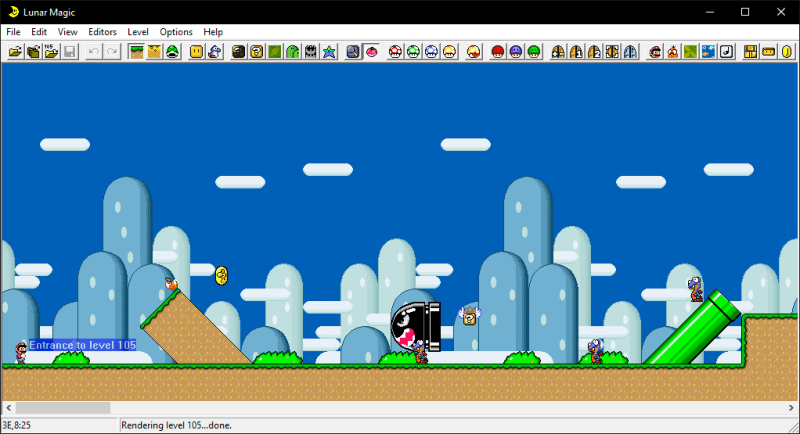Open the Add Objects window via yellow block
The height and width of the screenshot is (434, 800).
196,52
